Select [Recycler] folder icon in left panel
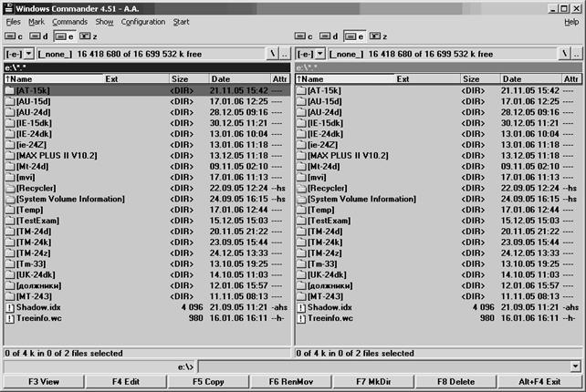 pyautogui.click(x=10, y=188)
